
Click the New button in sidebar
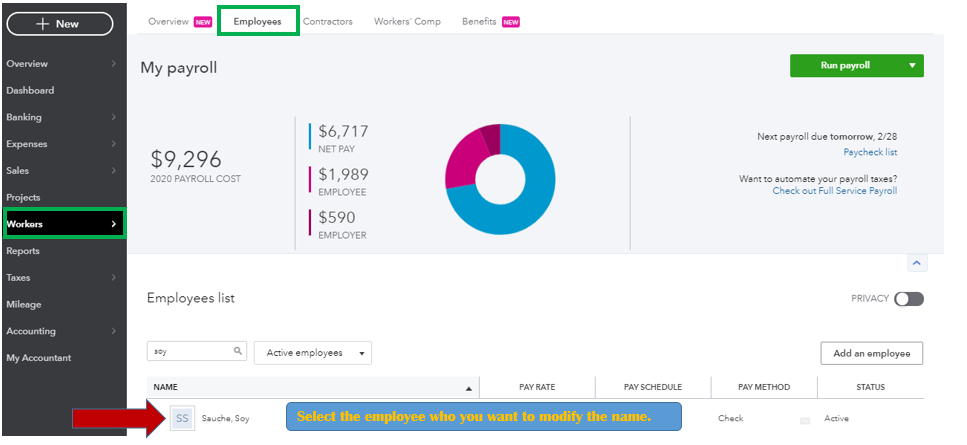pos(60,24)
